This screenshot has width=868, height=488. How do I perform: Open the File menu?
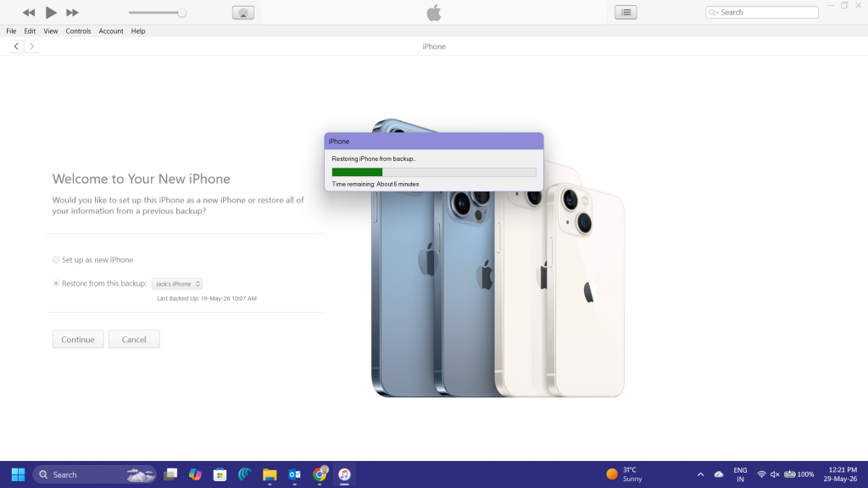pos(11,31)
